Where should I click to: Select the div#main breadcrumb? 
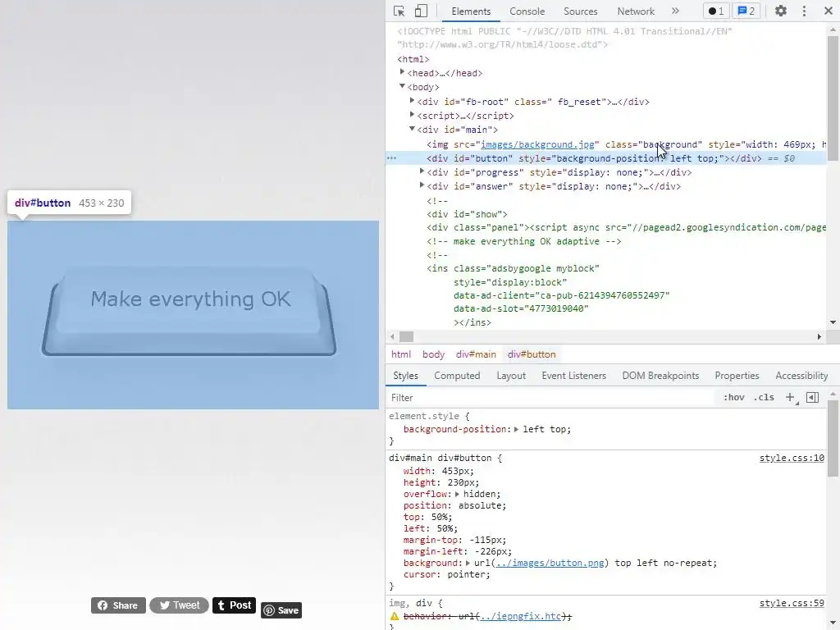(x=476, y=354)
